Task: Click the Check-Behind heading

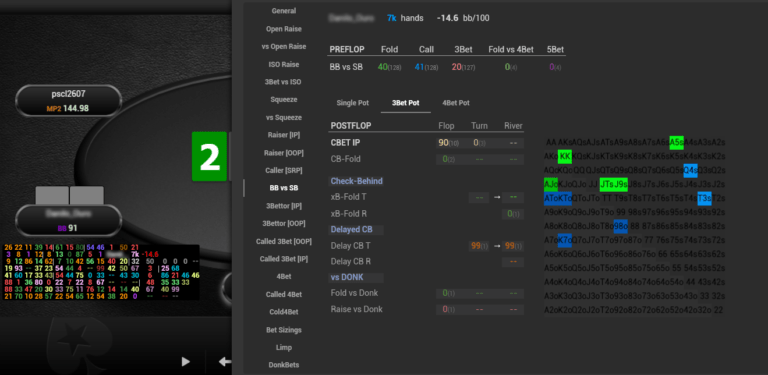Action: point(356,181)
